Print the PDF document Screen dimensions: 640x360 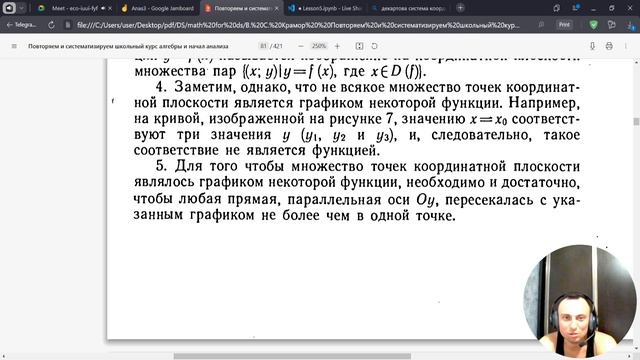coord(609,46)
